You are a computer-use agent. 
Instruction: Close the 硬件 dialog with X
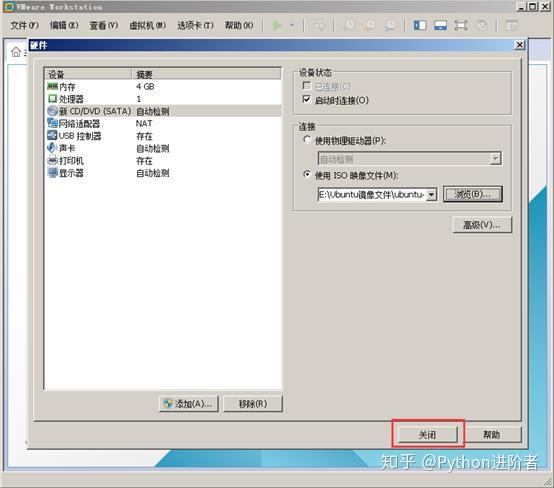tap(520, 45)
